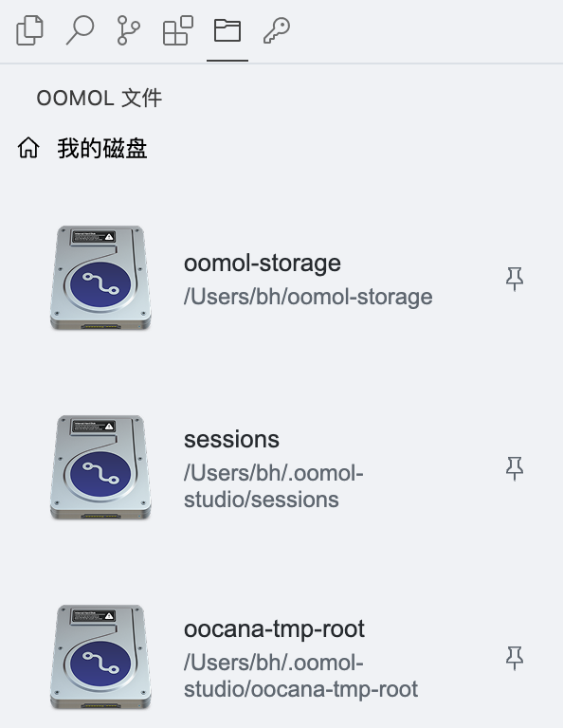This screenshot has height=728, width=563.
Task: Go to 我的磁盘 breadcrumb
Action: tap(102, 149)
